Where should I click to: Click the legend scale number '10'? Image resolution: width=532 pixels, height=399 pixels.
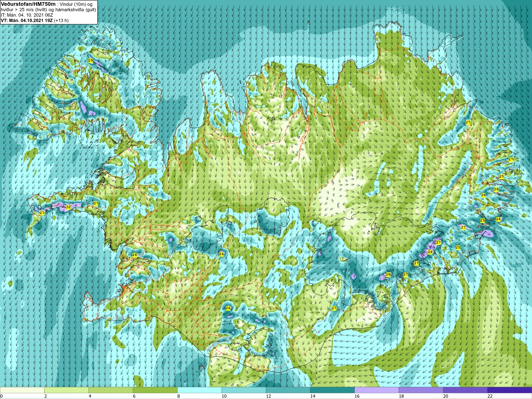pos(224,396)
